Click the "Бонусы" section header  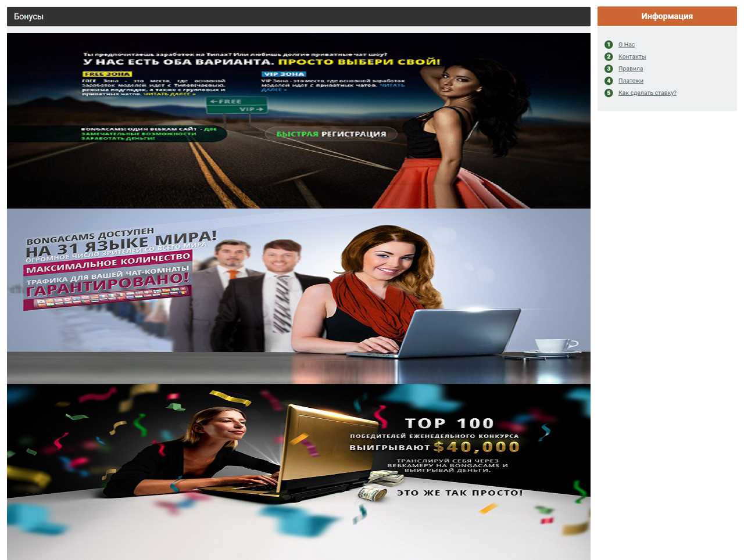(x=299, y=17)
